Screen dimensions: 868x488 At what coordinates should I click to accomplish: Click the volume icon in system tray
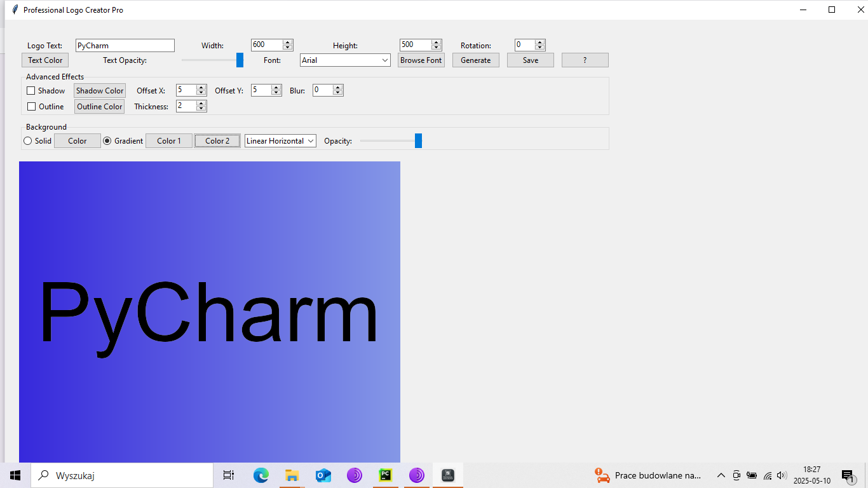tap(782, 475)
